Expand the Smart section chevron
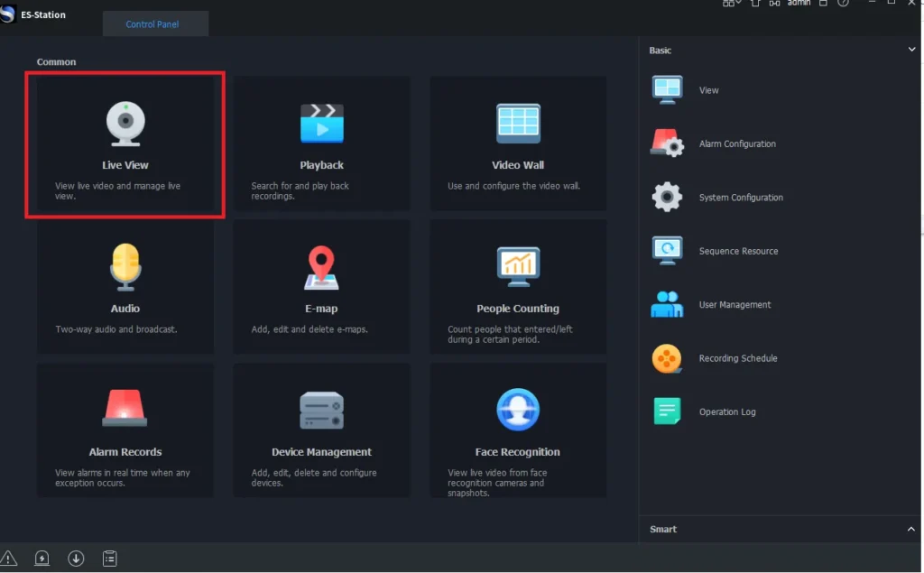 pyautogui.click(x=911, y=529)
